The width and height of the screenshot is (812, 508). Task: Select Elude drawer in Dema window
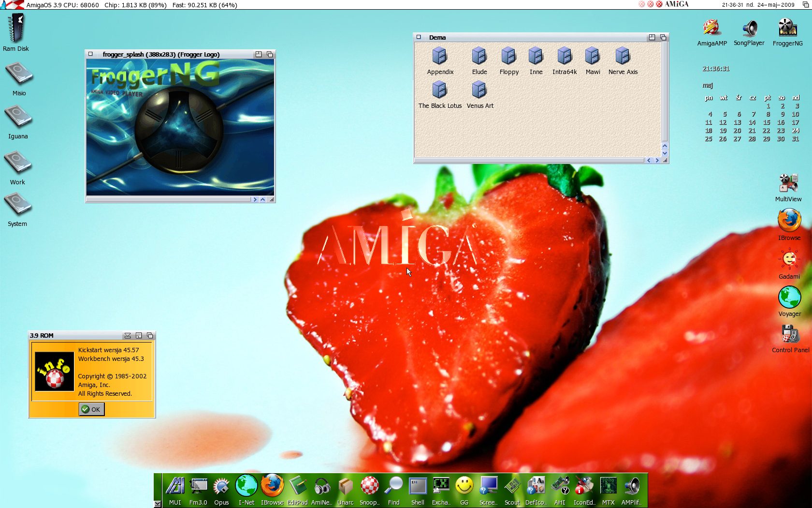point(479,60)
